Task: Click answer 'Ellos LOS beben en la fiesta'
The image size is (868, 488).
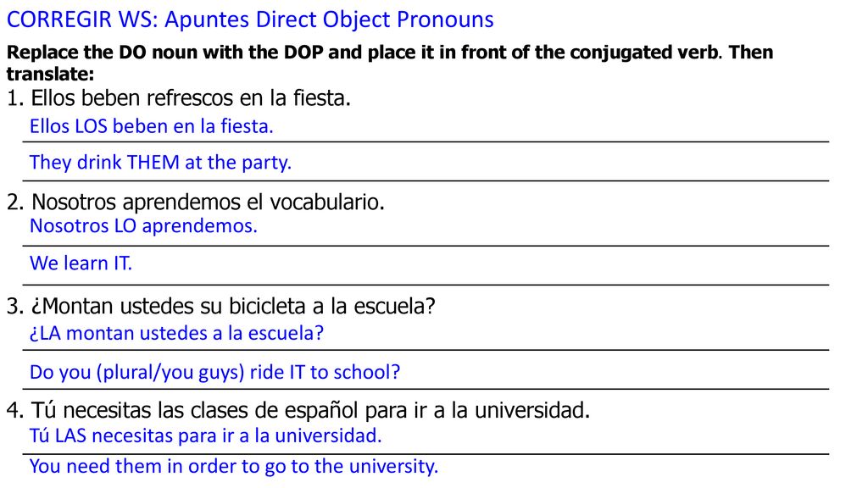Action: (151, 126)
